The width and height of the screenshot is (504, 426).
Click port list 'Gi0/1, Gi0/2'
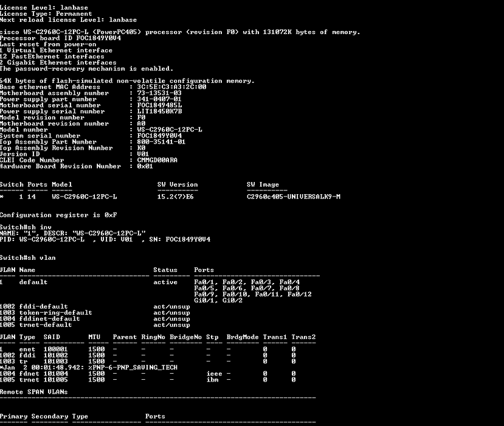tap(218, 301)
